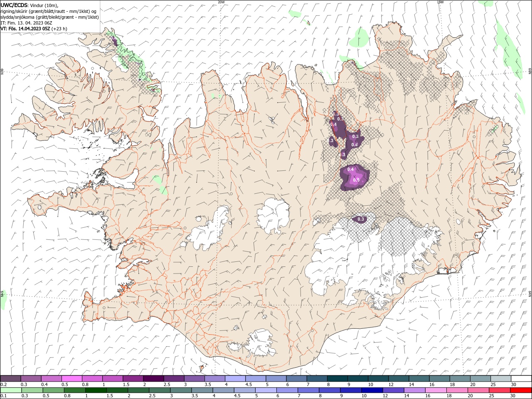This screenshot has width=532, height=399.
Task: Click the deep blue 10 rain legend swatch
Action: pos(371,390)
